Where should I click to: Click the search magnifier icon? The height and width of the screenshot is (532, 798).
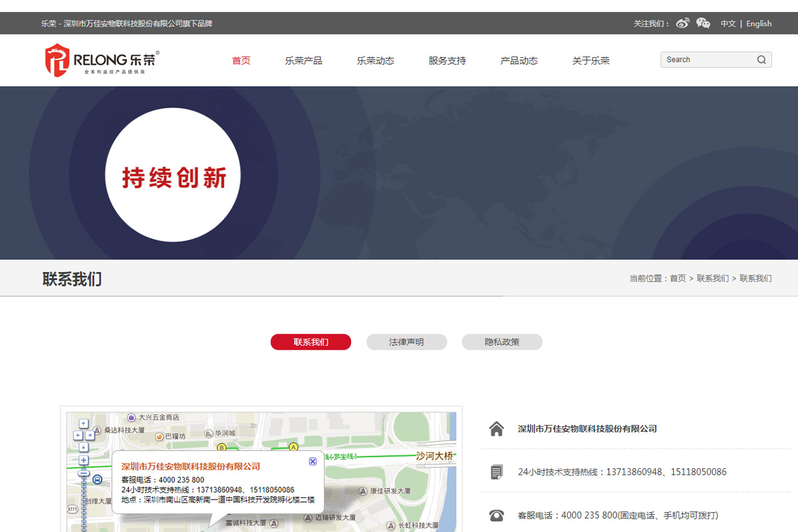tap(761, 60)
